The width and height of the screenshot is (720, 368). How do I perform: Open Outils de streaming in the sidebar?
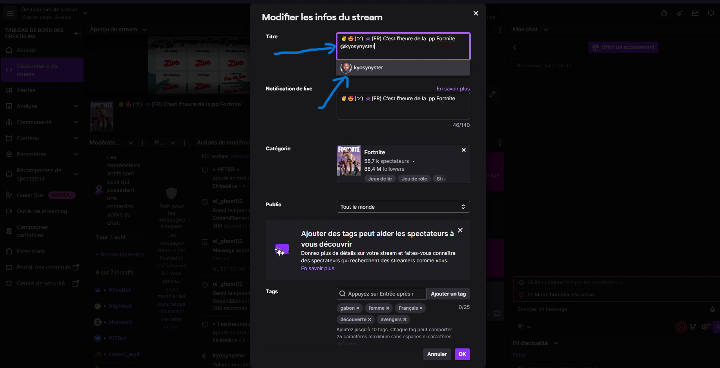click(x=42, y=211)
